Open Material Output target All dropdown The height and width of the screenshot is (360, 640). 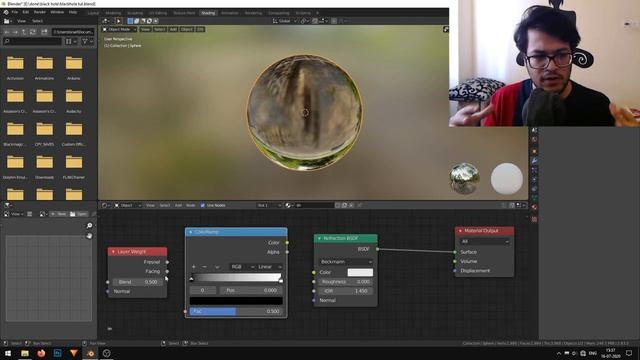pyautogui.click(x=484, y=242)
